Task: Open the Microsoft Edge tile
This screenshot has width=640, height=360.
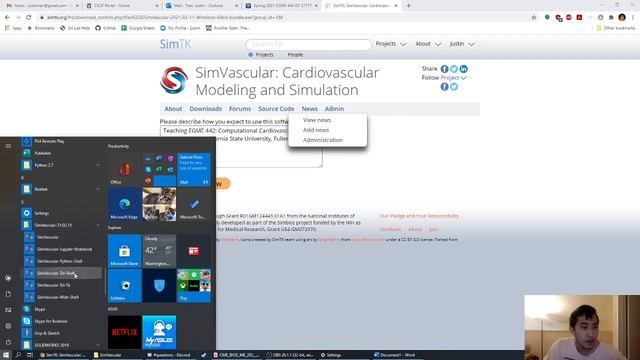Action: (124, 204)
